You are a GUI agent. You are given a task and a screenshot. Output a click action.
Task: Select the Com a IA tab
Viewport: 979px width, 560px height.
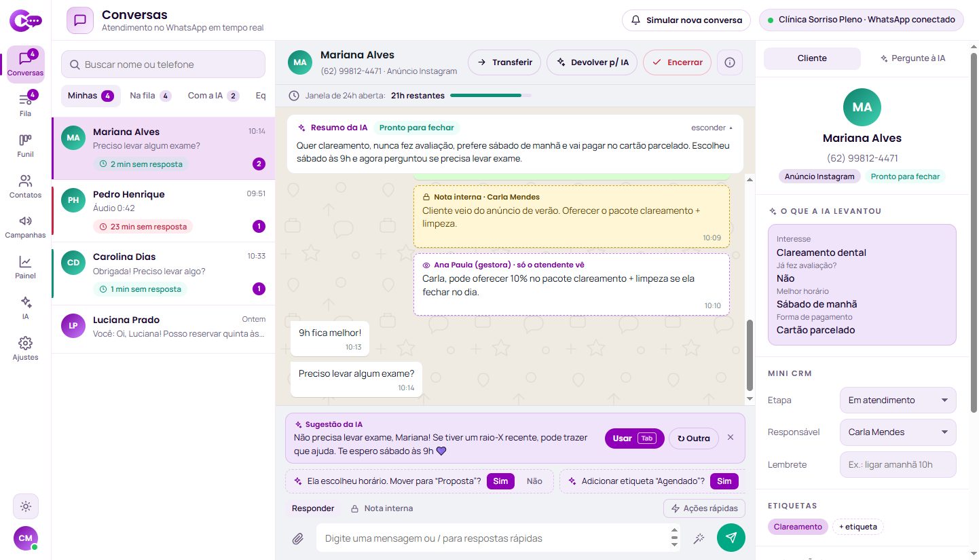click(213, 96)
